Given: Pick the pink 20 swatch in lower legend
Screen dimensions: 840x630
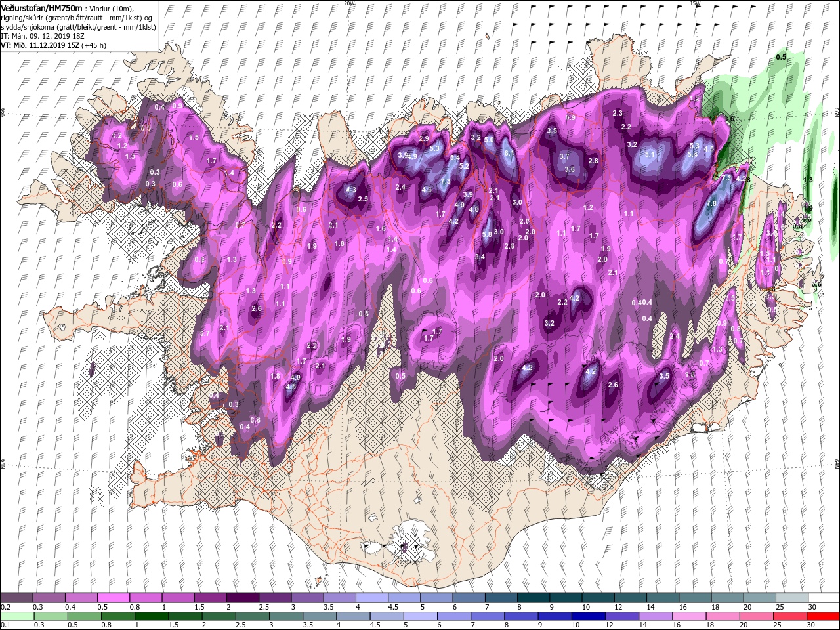Looking at the screenshot, I should tap(755, 616).
